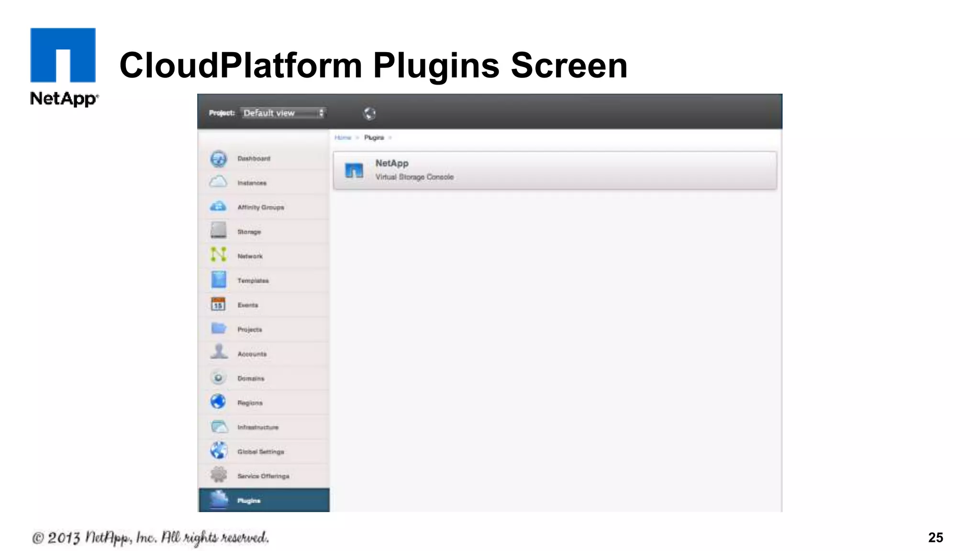
Task: Go to Dashboard in the sidebar
Action: tap(254, 158)
